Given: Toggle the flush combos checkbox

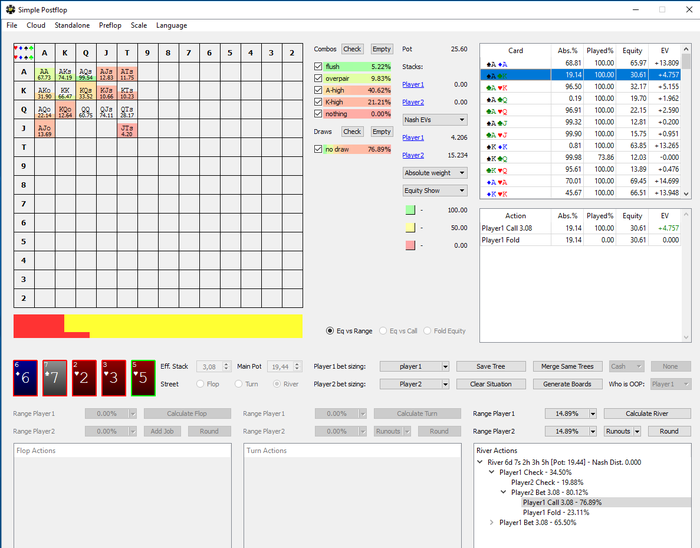Looking at the screenshot, I should [x=318, y=66].
